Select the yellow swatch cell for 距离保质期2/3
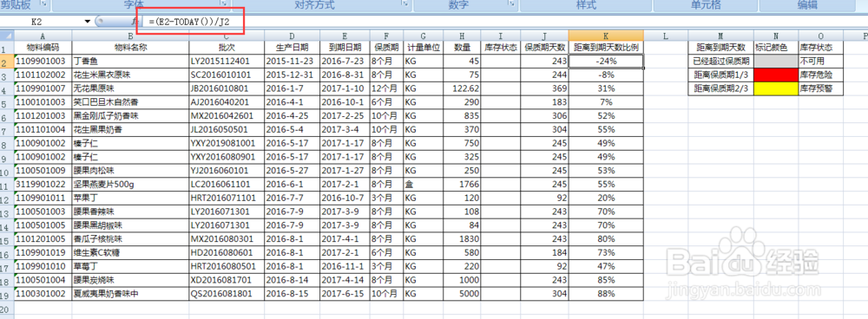The width and height of the screenshot is (868, 319). [x=776, y=88]
